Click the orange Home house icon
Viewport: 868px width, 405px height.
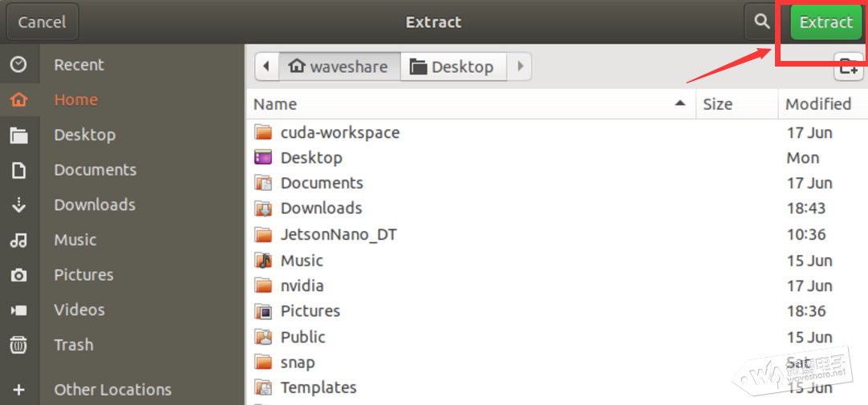[18, 100]
